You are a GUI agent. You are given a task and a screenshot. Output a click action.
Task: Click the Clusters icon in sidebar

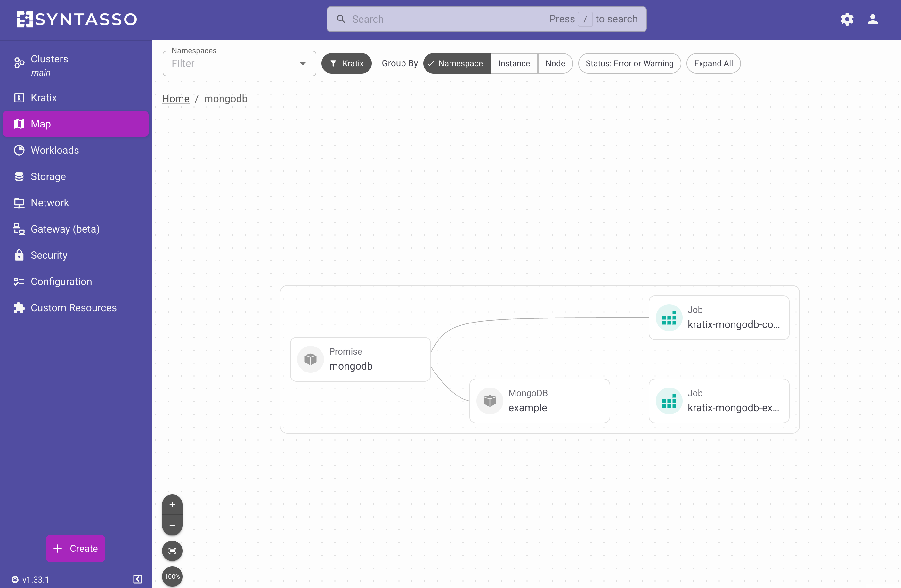point(19,62)
